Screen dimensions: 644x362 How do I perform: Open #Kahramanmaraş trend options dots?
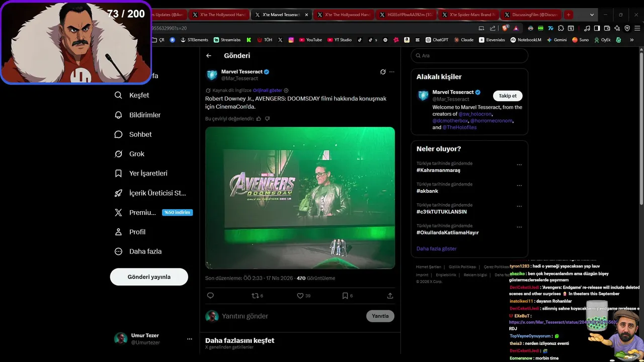519,165
